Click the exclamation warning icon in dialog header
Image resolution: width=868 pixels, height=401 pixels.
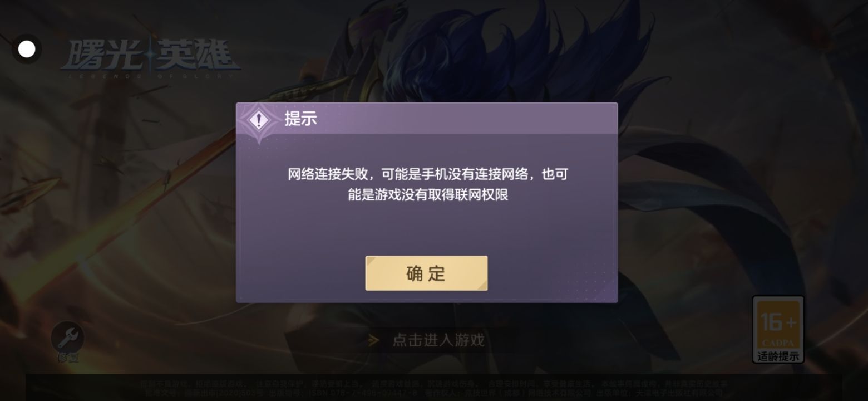point(259,120)
